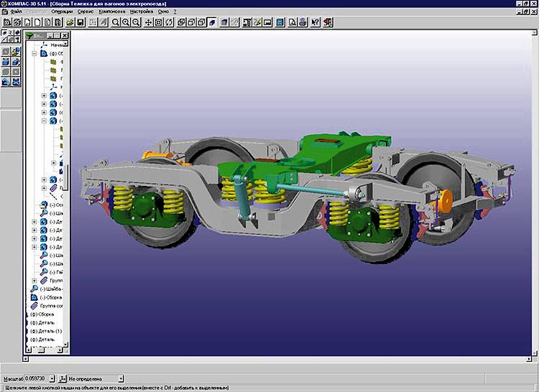Collapse the top-level (ф) assembly node
The height and width of the screenshot is (392, 539).
pos(34,54)
